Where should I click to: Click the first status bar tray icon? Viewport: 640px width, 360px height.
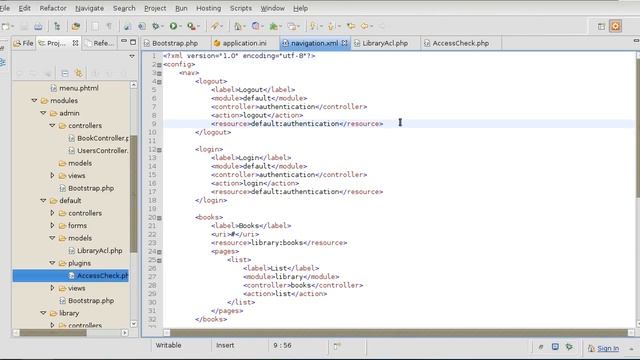click(540, 347)
